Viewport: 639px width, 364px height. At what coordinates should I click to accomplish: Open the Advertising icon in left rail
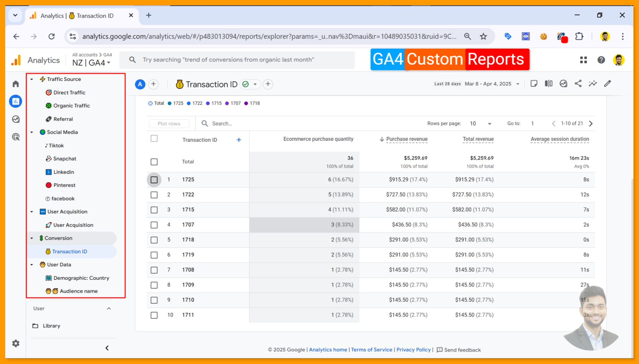click(x=16, y=137)
